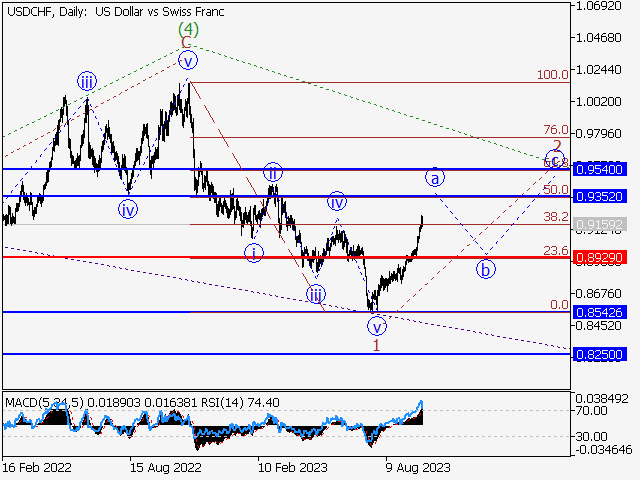Viewport: 640px width, 480px height.
Task: Click the red wave 2 label
Action: [x=557, y=145]
